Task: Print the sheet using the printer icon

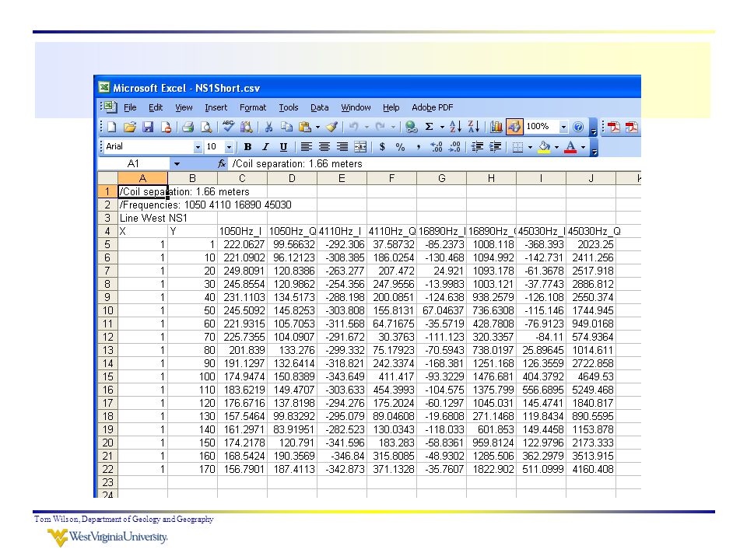Action: coord(188,127)
